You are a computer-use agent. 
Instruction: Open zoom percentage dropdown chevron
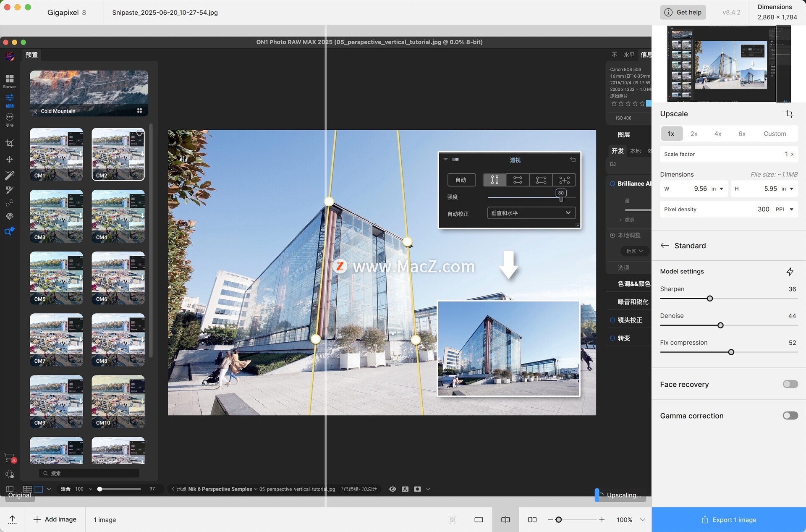point(642,520)
